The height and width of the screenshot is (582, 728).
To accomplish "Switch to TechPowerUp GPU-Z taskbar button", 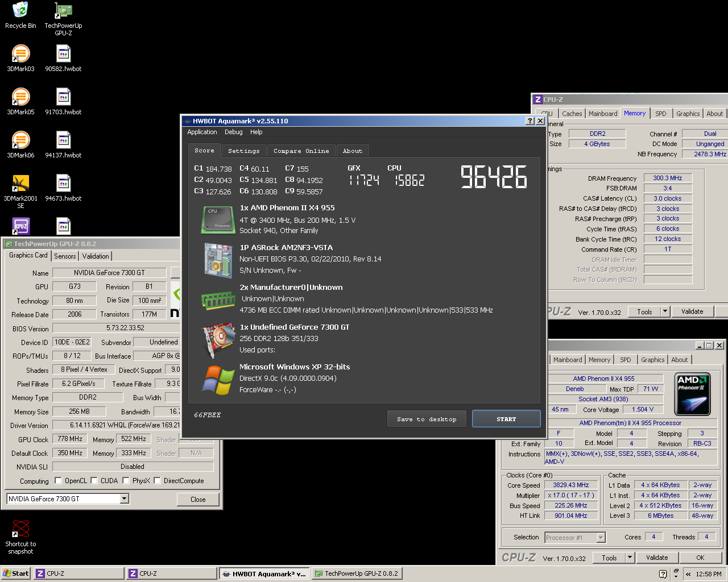I will click(357, 573).
